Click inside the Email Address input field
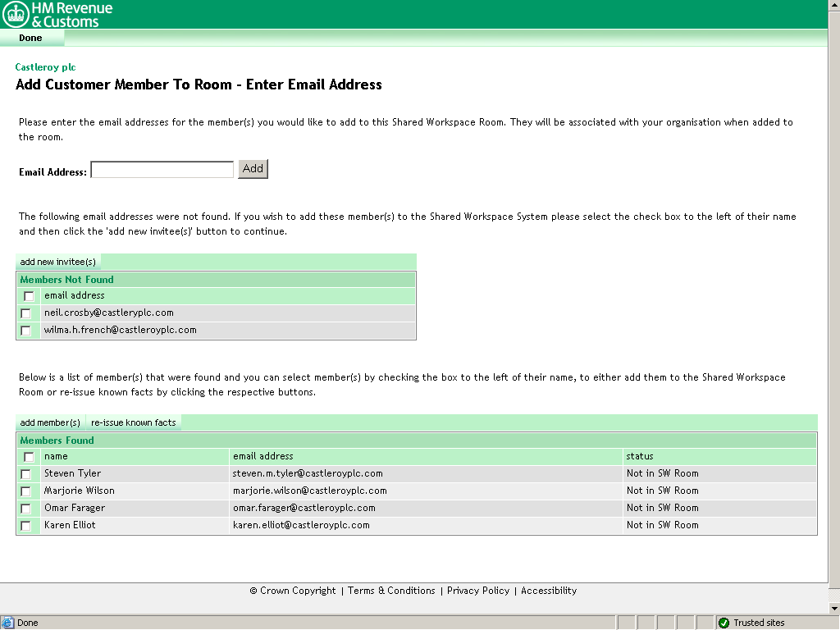Image resolution: width=840 pixels, height=630 pixels. pos(161,169)
